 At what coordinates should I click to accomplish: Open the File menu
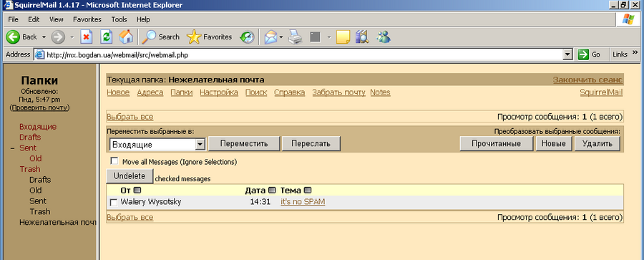pos(13,19)
